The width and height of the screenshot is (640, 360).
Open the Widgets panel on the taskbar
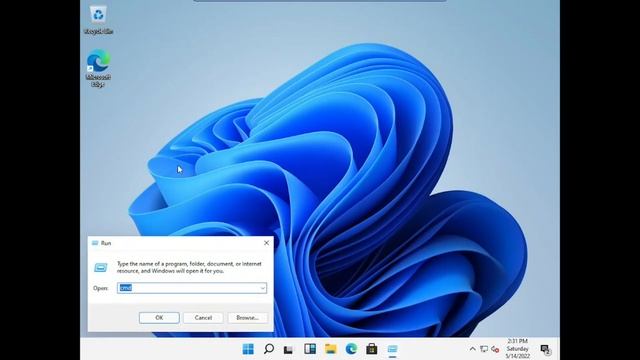[310, 349]
